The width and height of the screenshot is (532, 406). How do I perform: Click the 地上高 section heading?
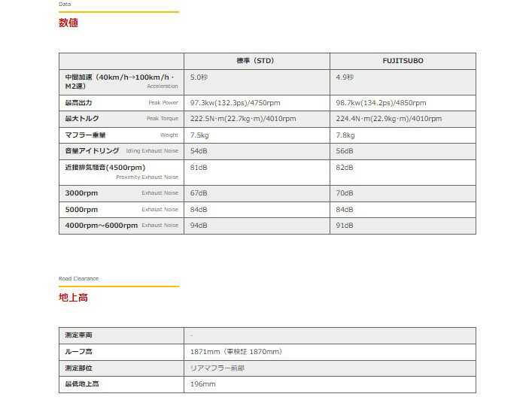tap(73, 298)
